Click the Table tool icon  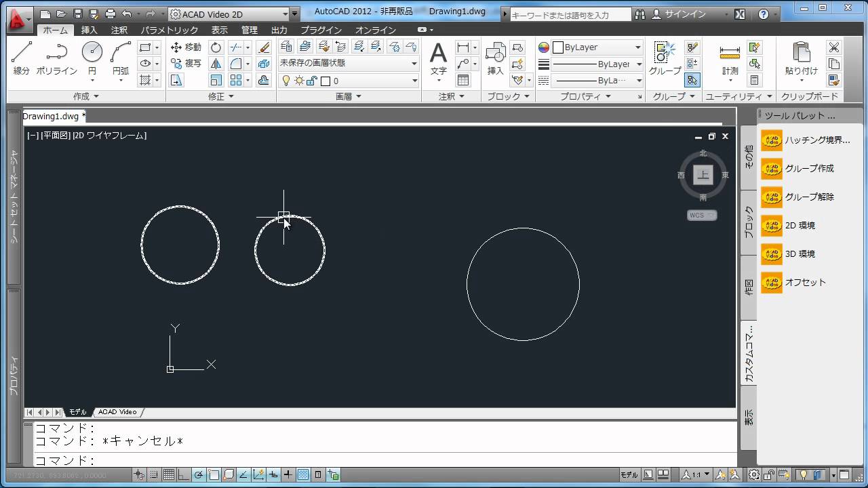tap(463, 80)
